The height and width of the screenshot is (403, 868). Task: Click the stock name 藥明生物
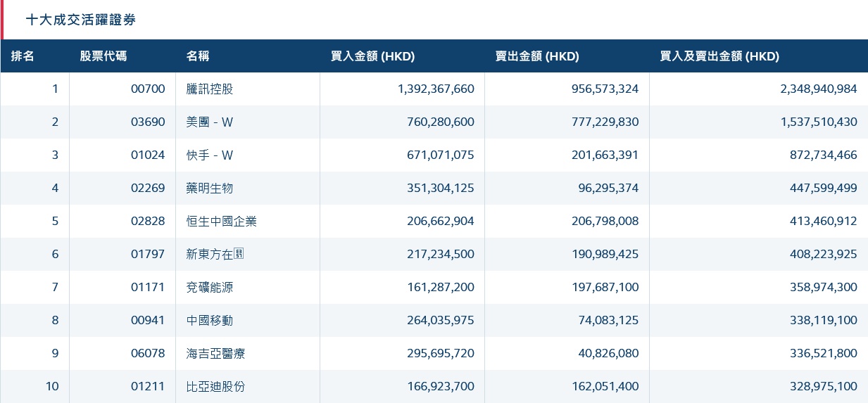point(210,188)
